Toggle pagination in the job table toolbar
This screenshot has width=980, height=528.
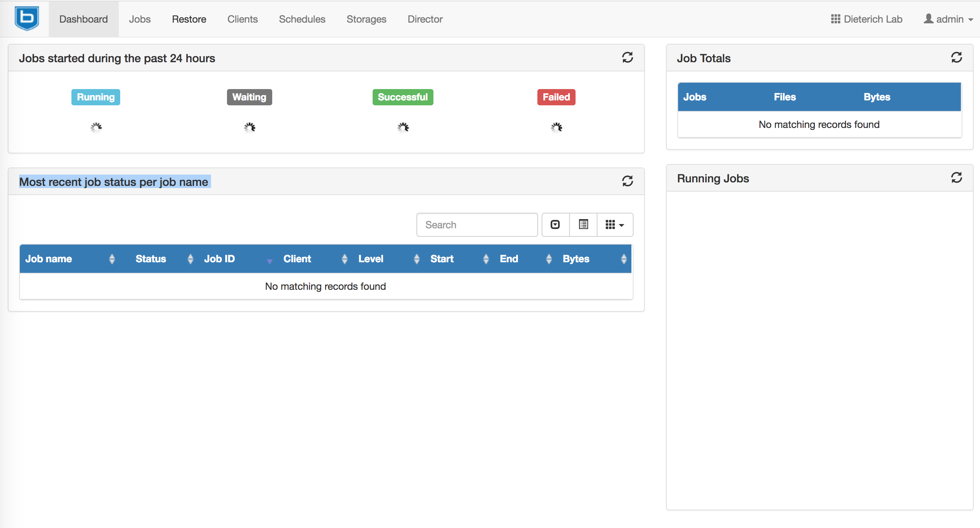point(555,224)
